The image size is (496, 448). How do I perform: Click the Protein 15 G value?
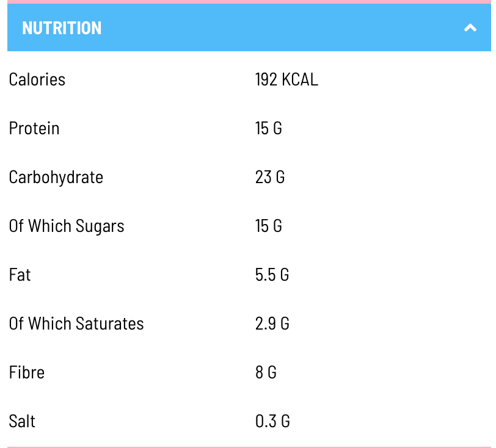[269, 128]
